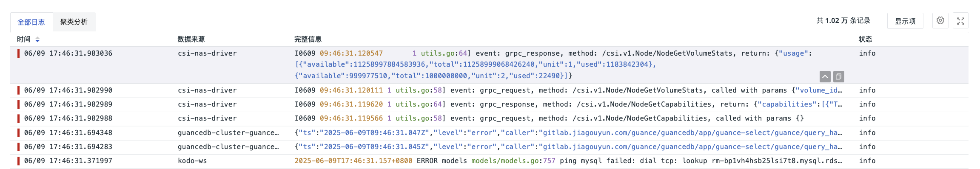Click the 状态 column header
The width and height of the screenshot is (980, 169).
865,39
